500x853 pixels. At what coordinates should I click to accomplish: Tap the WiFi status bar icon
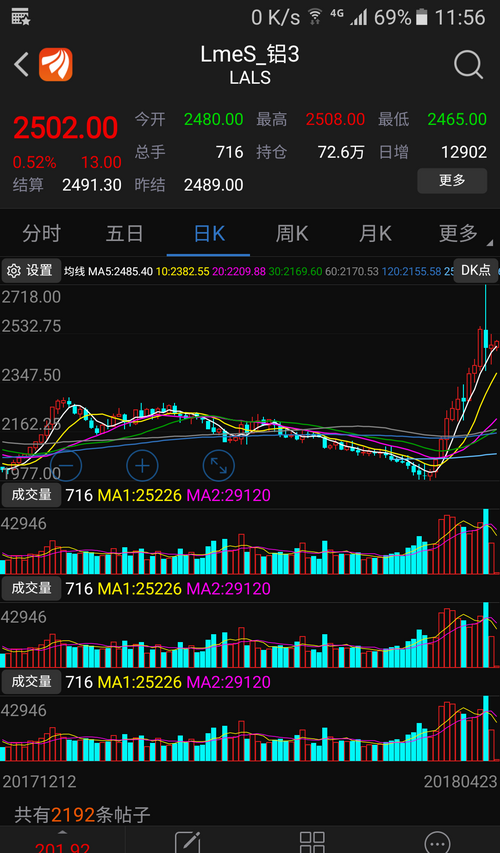[x=315, y=17]
